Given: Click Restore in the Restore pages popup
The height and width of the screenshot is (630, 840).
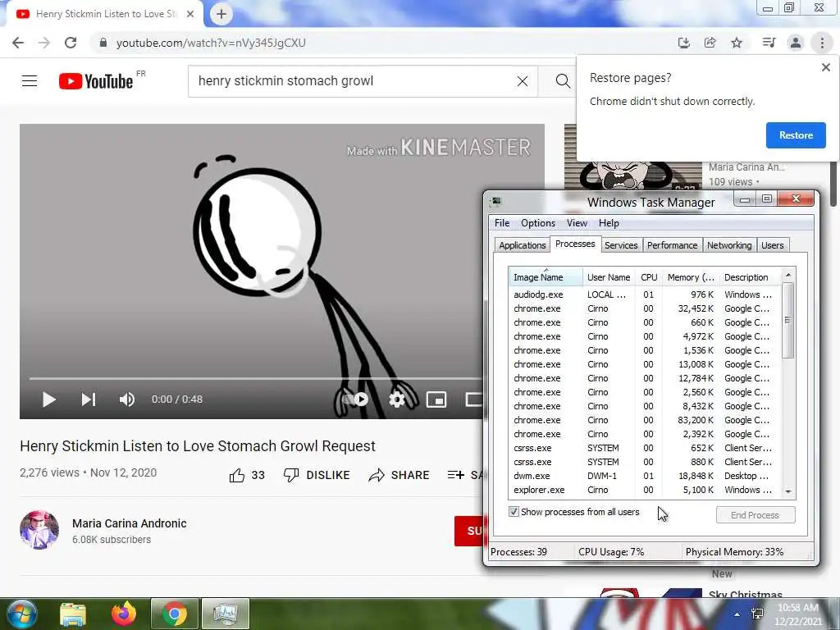Looking at the screenshot, I should coord(796,135).
